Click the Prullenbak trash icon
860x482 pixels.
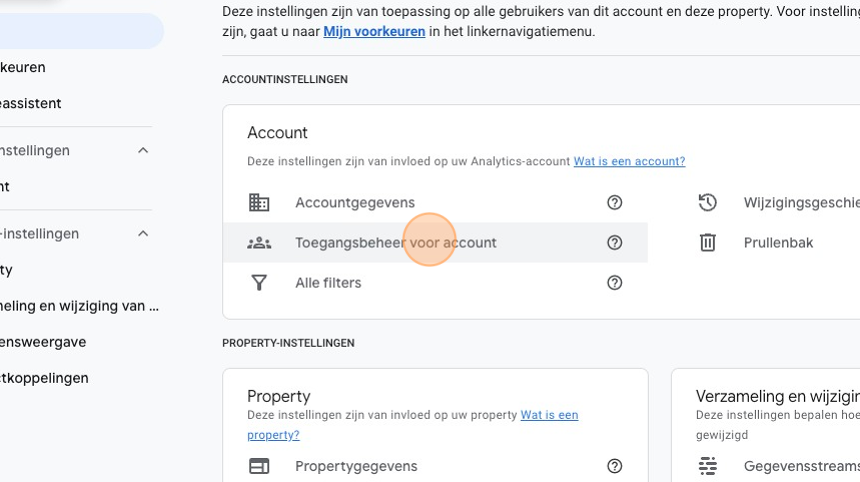(708, 243)
